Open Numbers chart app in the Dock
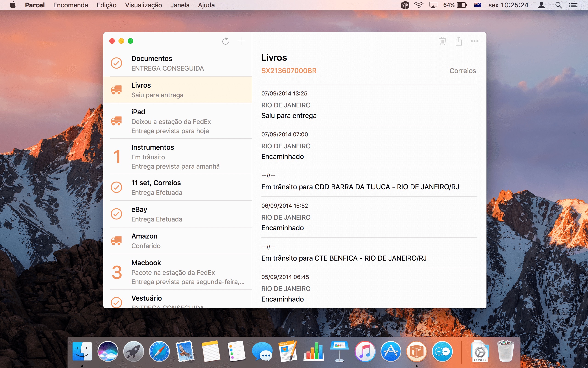The width and height of the screenshot is (588, 368). coord(314,351)
